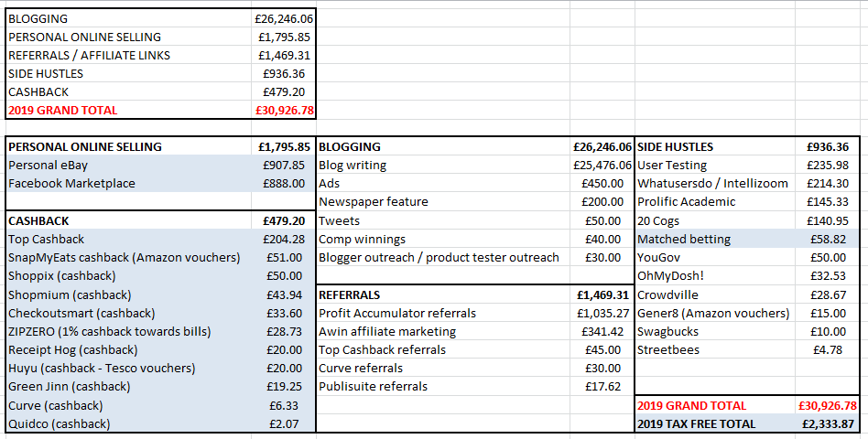Select the Tweets cell

(443, 220)
